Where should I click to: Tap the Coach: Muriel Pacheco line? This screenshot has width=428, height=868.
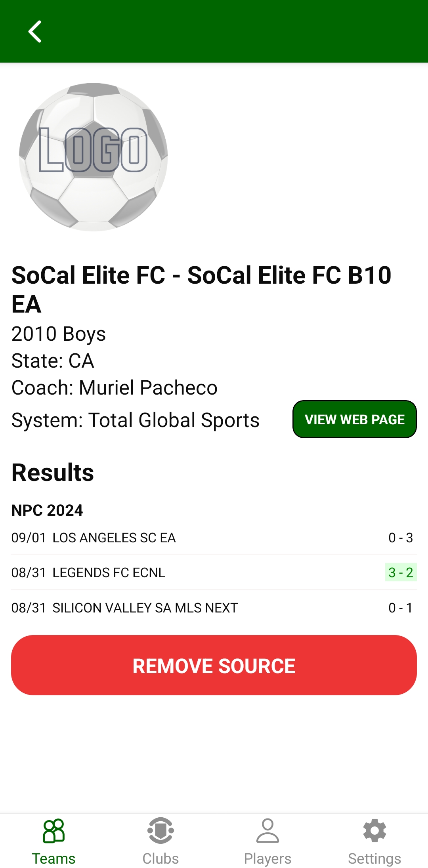(x=115, y=387)
